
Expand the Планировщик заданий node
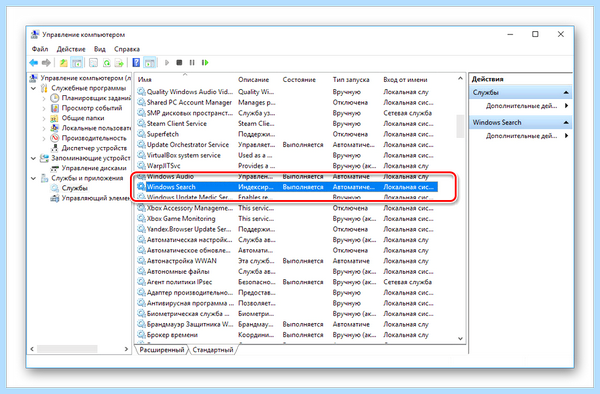[x=44, y=98]
